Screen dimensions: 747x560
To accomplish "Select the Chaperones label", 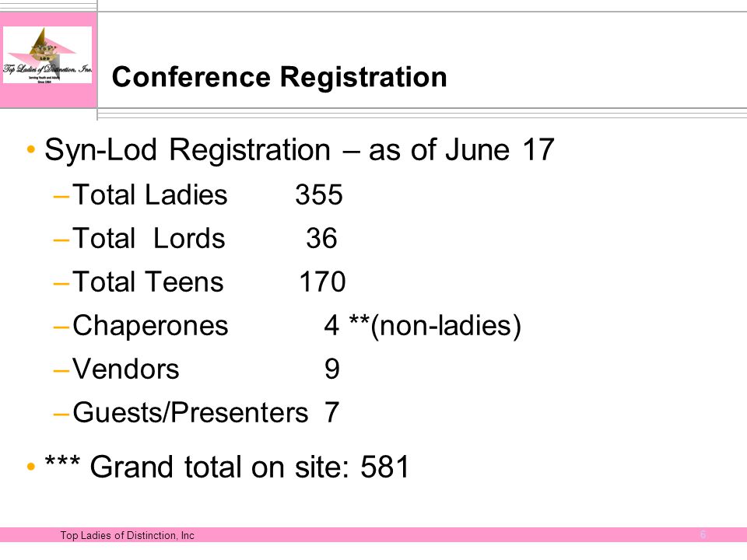I will click(150, 326).
